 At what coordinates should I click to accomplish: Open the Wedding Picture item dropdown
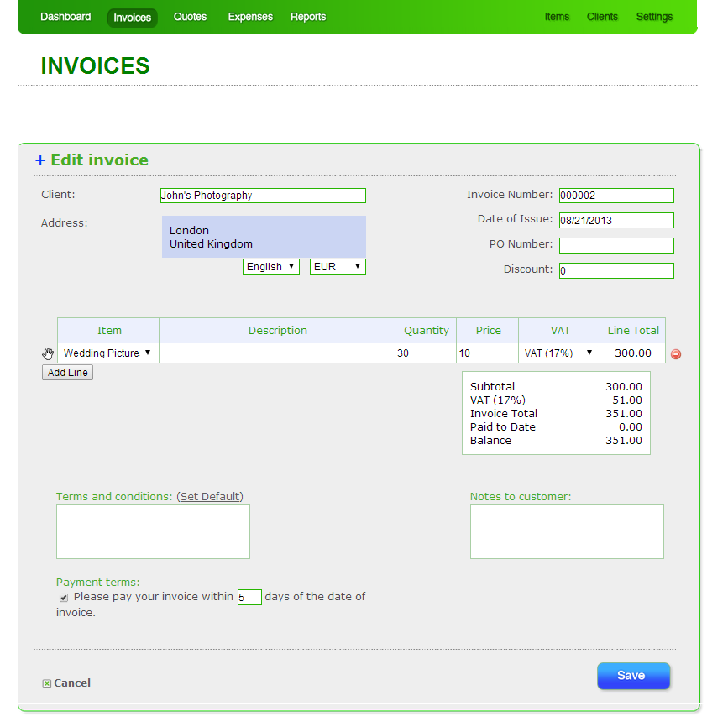tap(107, 353)
